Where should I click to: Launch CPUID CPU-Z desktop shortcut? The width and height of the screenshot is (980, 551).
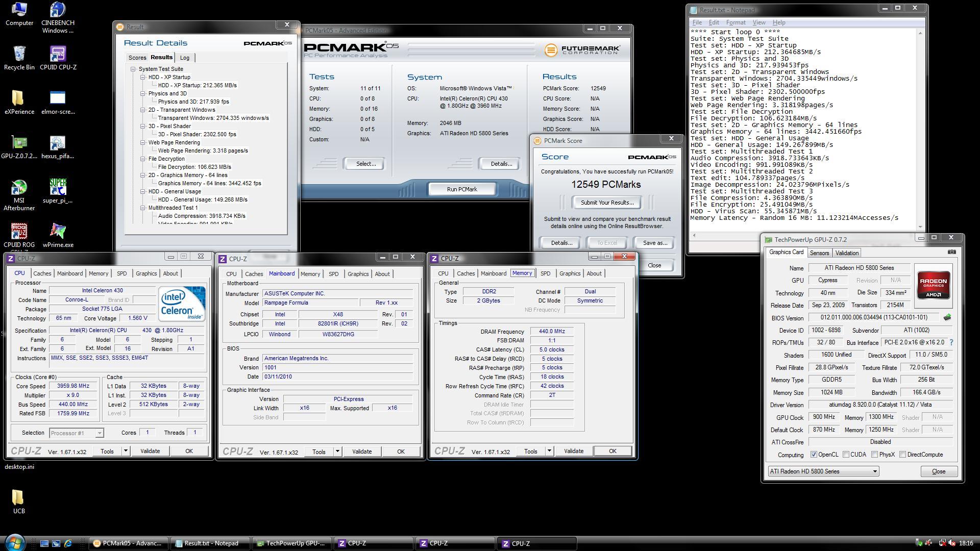coord(58,58)
